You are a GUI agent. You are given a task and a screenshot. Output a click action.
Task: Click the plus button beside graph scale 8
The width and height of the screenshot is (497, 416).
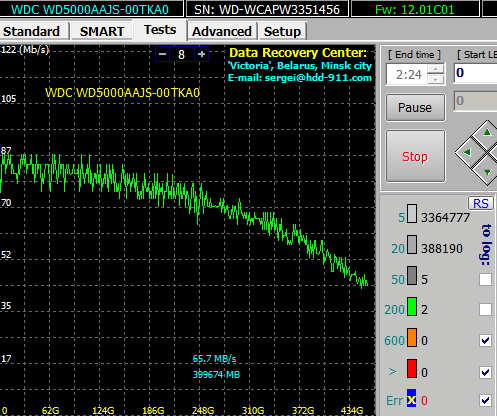tap(201, 54)
